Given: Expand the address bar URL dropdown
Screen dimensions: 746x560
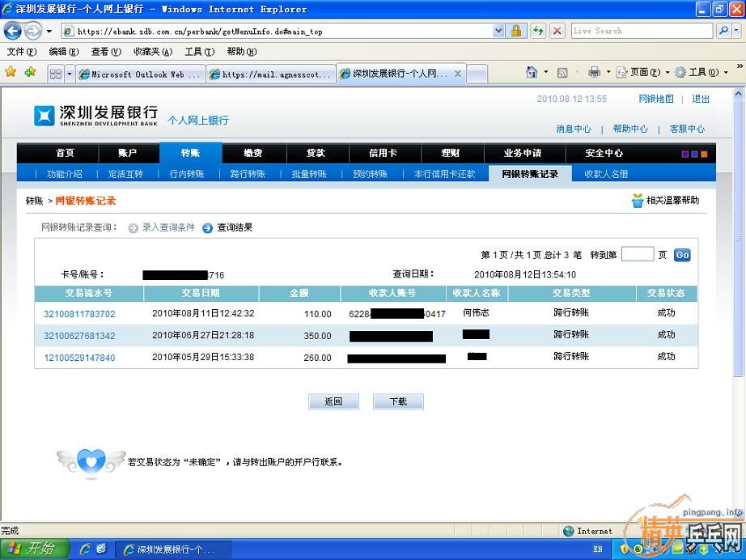Looking at the screenshot, I should pyautogui.click(x=498, y=31).
